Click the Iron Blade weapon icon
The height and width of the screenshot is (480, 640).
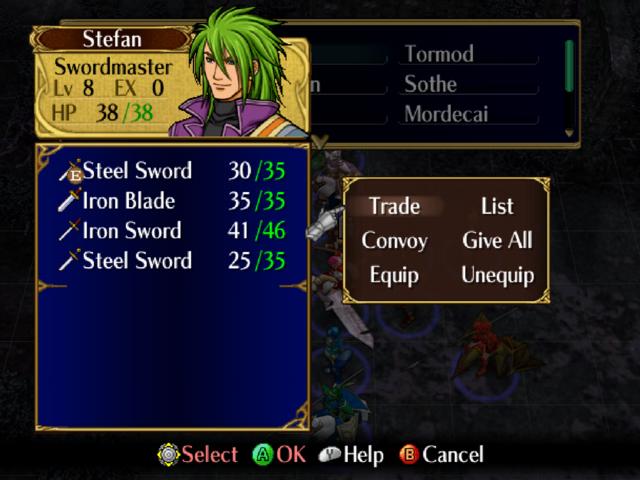coord(70,200)
